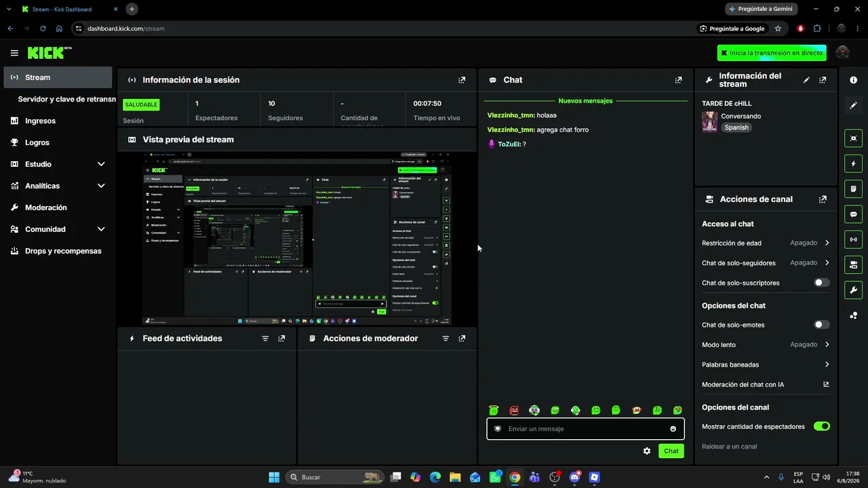Toggle the chat bubble widget button in the sidebar

point(853,214)
